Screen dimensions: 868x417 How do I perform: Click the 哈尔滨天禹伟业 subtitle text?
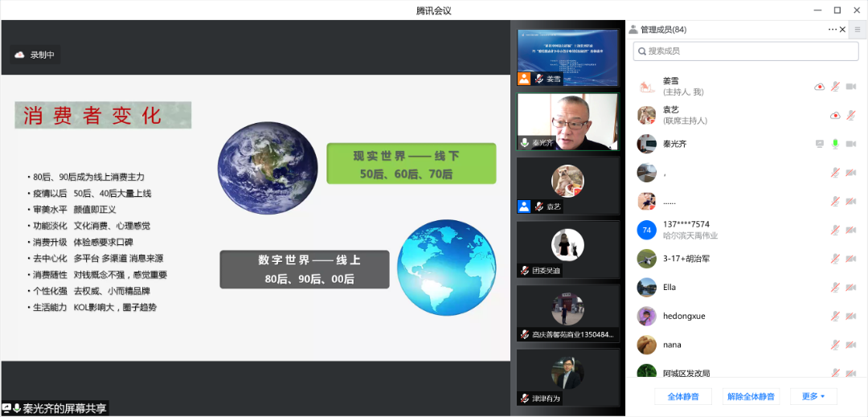click(x=690, y=235)
